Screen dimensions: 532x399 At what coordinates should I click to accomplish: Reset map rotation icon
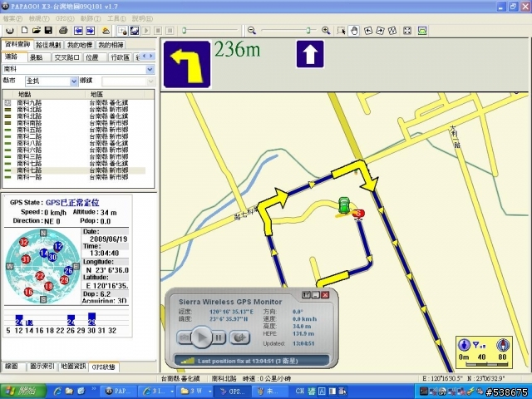(x=392, y=31)
